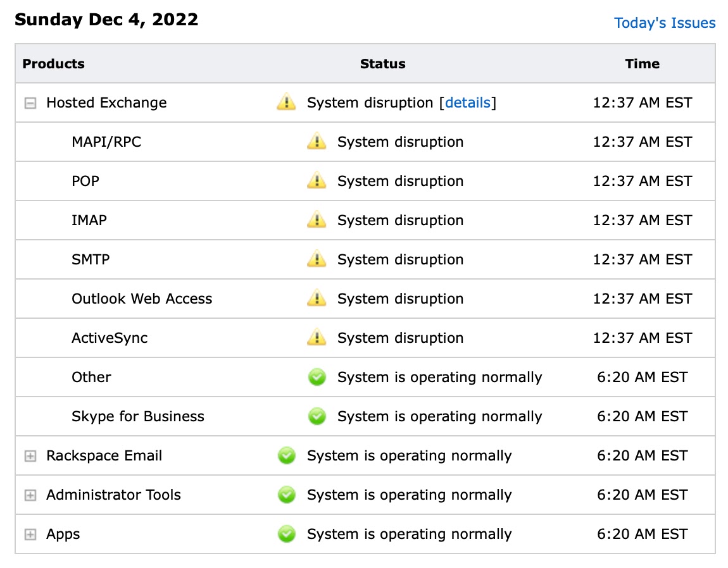Click the ActiveSync System disruption status text
The height and width of the screenshot is (568, 728).
pyautogui.click(x=400, y=338)
